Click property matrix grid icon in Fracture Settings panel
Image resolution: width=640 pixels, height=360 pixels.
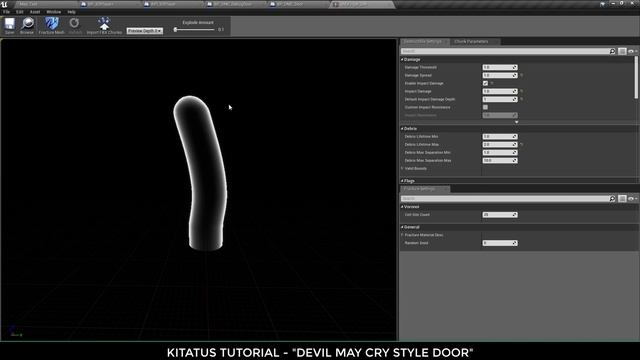(x=622, y=198)
